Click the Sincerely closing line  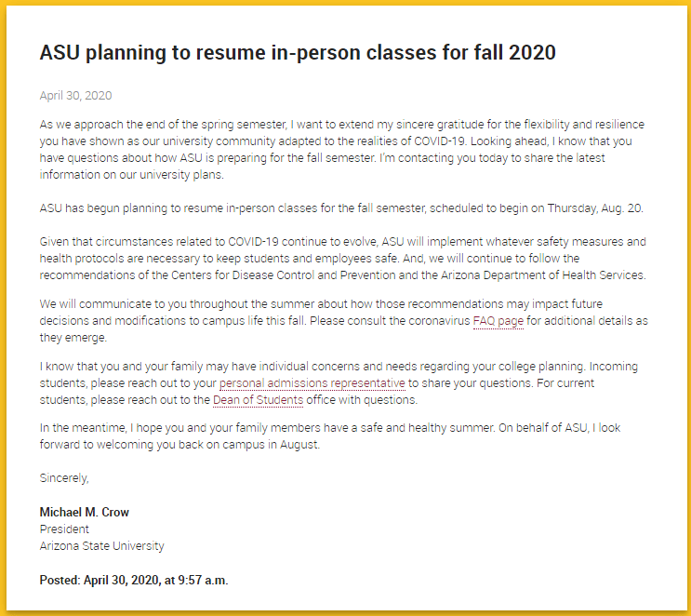coord(64,478)
